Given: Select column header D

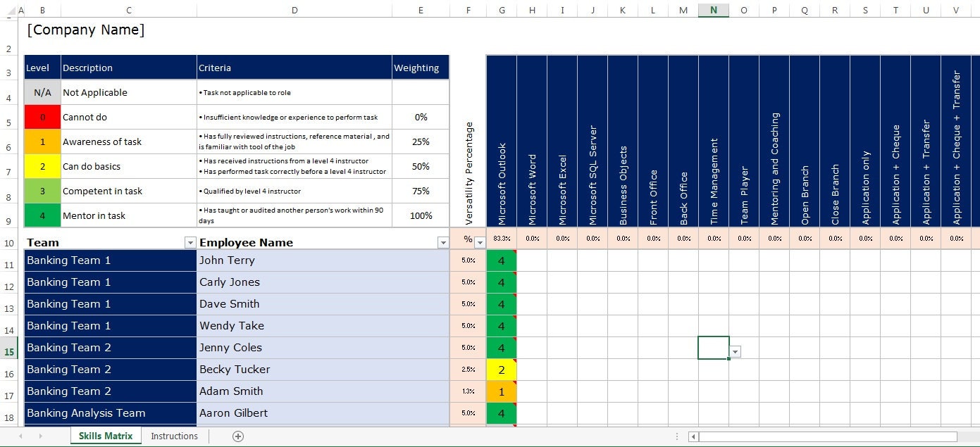Looking at the screenshot, I should pyautogui.click(x=294, y=10).
